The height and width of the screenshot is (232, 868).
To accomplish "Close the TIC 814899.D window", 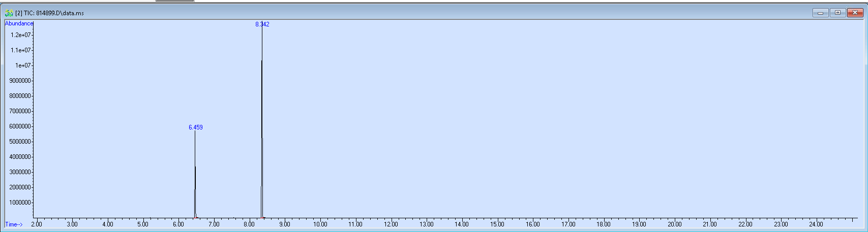I will coord(855,13).
